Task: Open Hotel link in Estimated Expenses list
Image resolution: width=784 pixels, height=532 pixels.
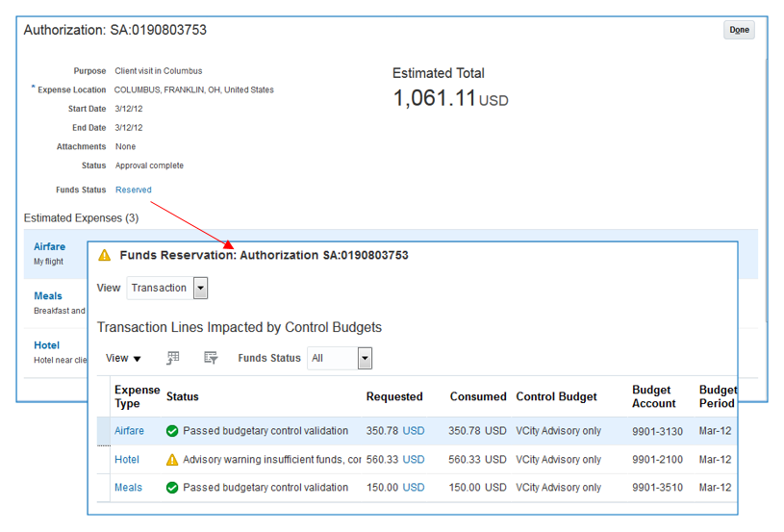Action: (46, 345)
